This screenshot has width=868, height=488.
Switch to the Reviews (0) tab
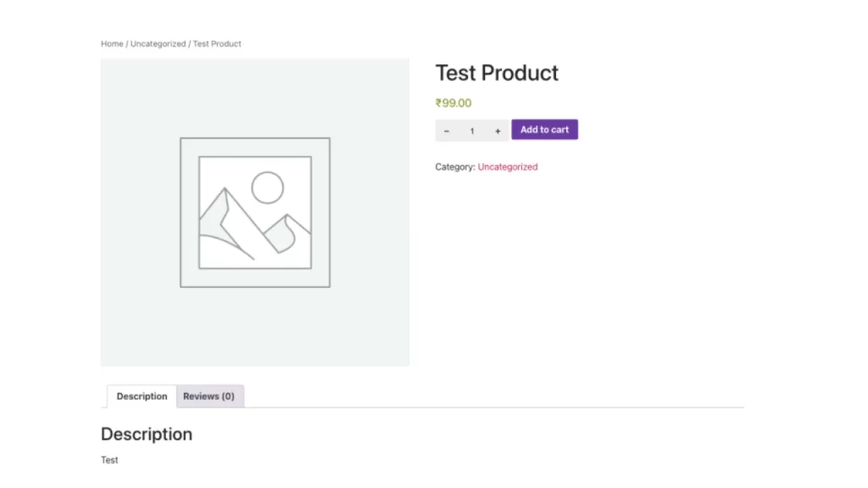[209, 396]
